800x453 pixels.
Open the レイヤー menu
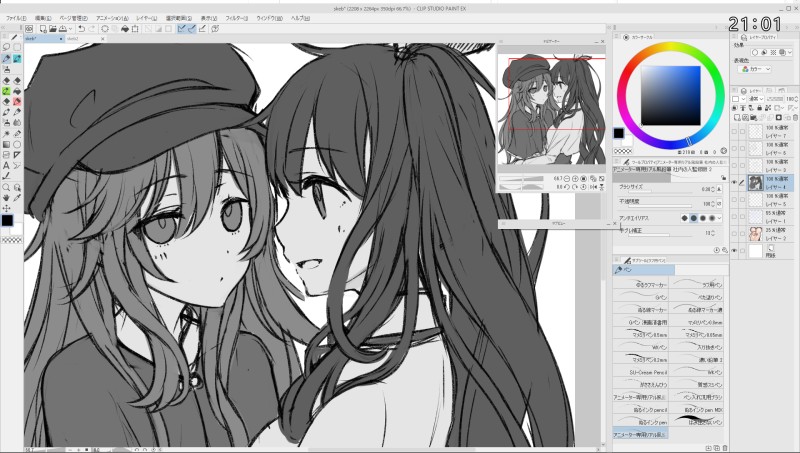coord(146,18)
